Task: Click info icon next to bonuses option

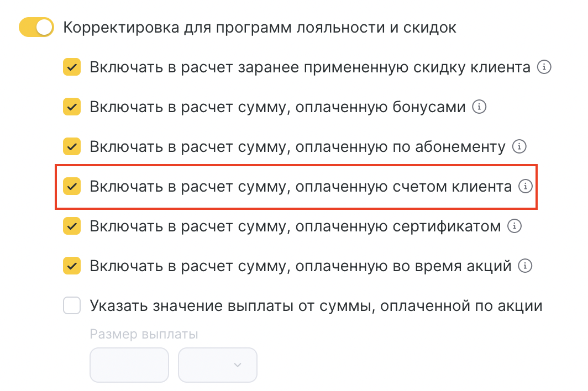Action: (x=479, y=107)
